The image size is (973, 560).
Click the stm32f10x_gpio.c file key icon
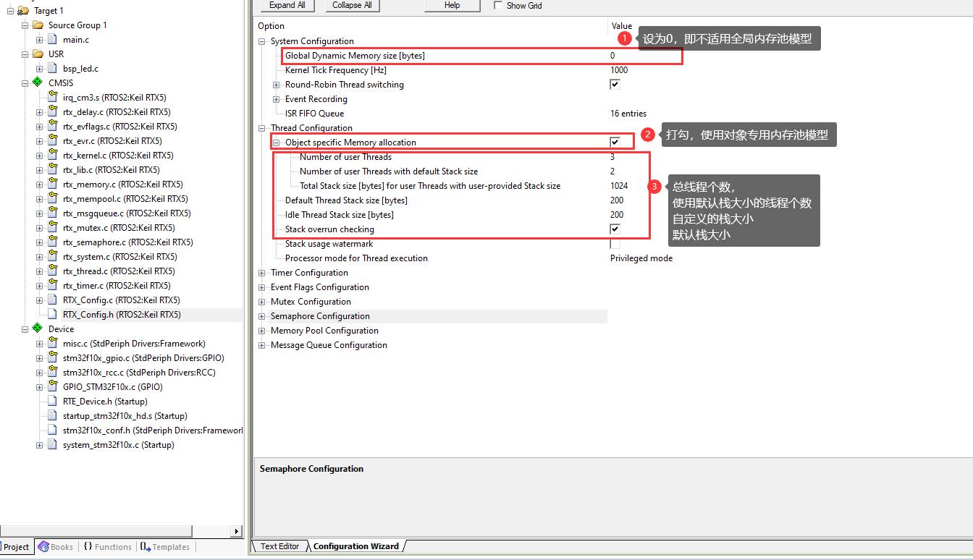(x=52, y=357)
